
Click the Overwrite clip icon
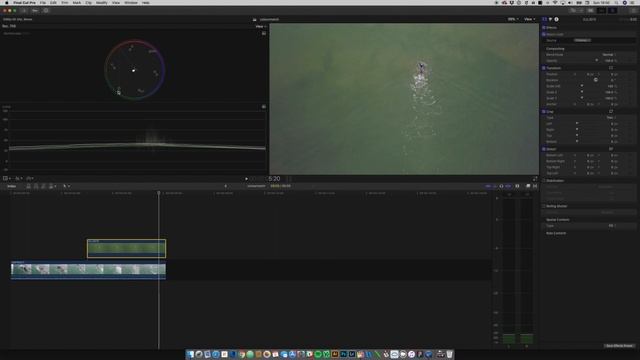(51, 186)
